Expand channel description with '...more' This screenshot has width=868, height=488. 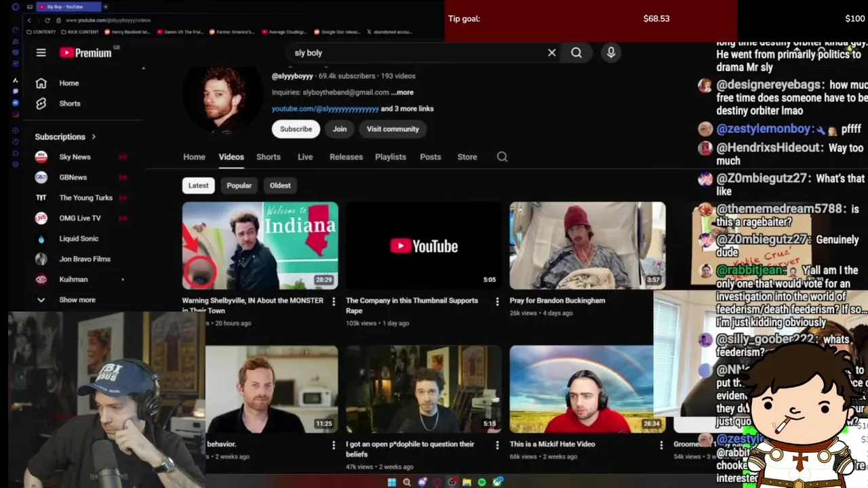[x=402, y=92]
